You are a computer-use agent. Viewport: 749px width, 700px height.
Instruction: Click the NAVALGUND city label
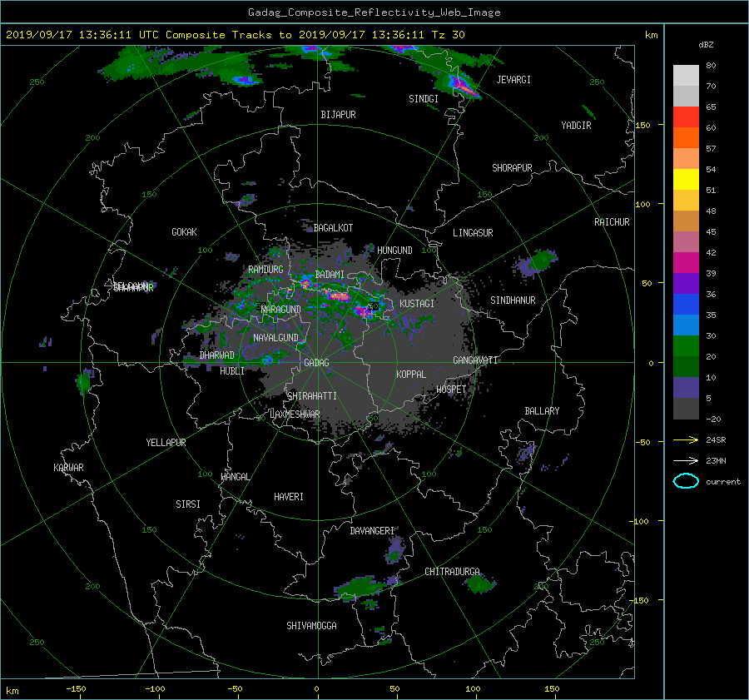[275, 338]
